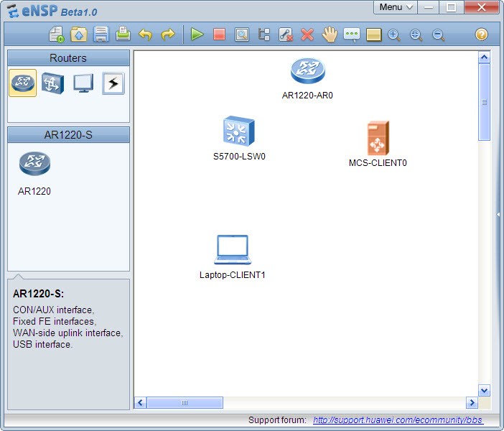The image size is (504, 431).
Task: Open help with the question mark icon
Action: [481, 34]
